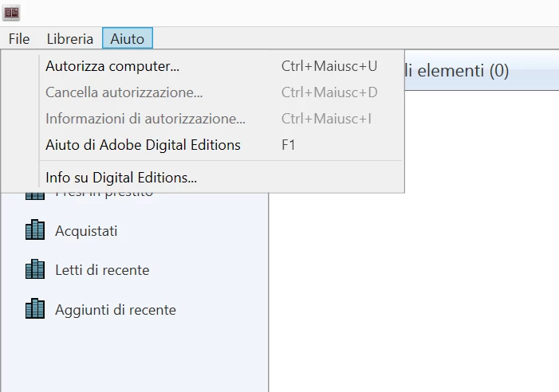Click the partially hidden Presi in prestito icon
The height and width of the screenshot is (392, 559).
[35, 195]
